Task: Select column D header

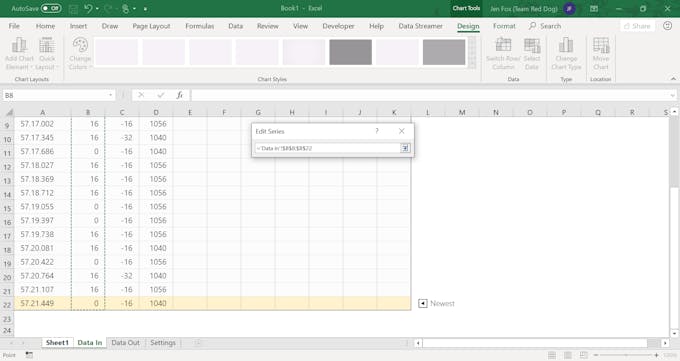Action: point(156,112)
